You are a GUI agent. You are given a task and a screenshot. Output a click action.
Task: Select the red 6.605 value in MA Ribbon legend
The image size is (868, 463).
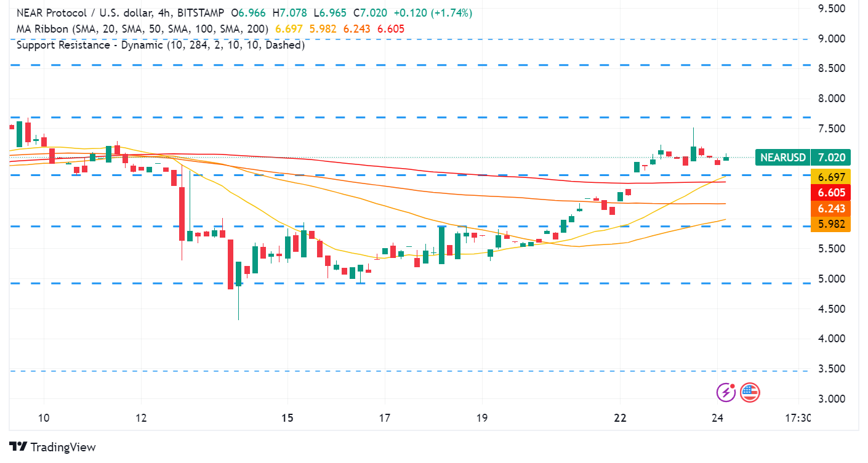click(391, 29)
